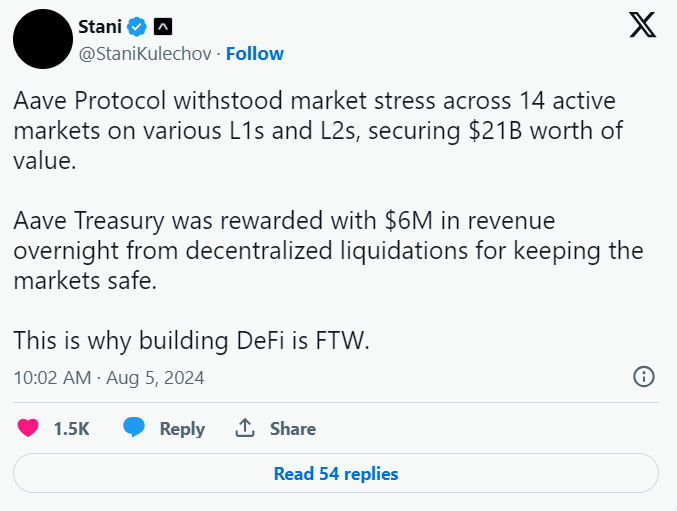
Task: Open Read 54 replies
Action: pos(336,473)
